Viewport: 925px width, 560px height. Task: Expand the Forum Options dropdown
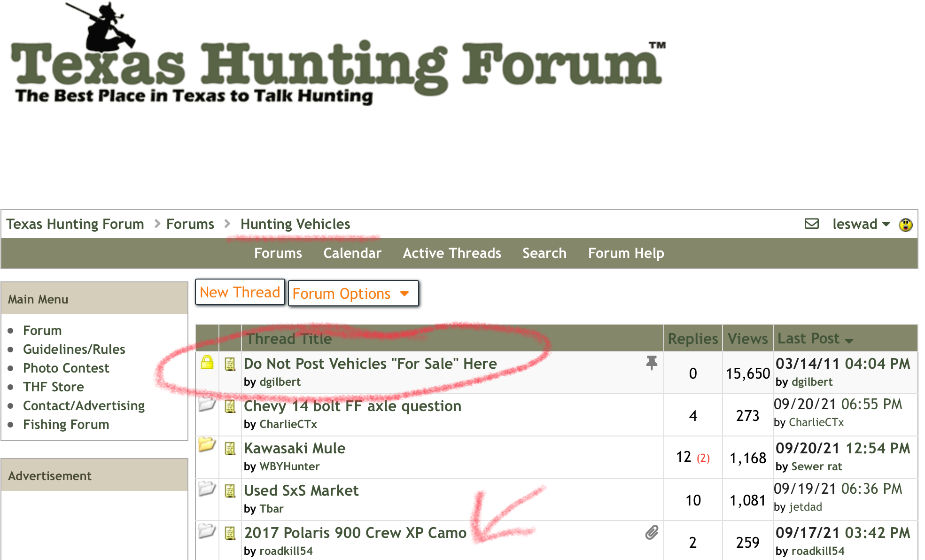(x=353, y=294)
